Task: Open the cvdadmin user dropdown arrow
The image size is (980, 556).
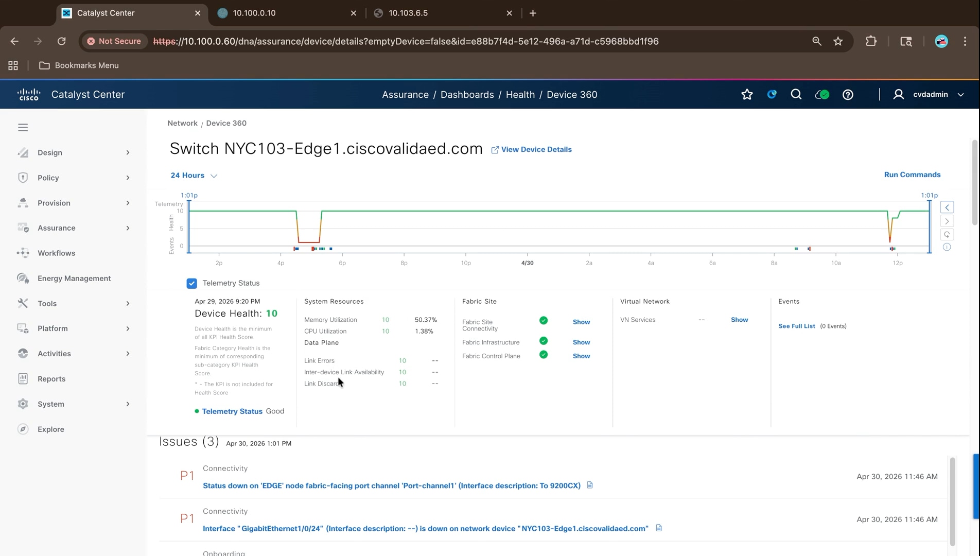Action: [960, 95]
